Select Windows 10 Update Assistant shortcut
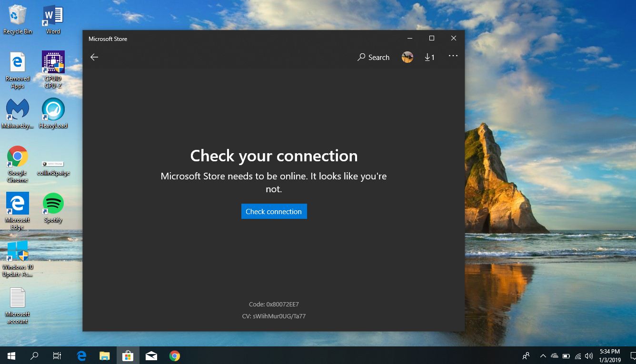The width and height of the screenshot is (636, 364). 18,258
